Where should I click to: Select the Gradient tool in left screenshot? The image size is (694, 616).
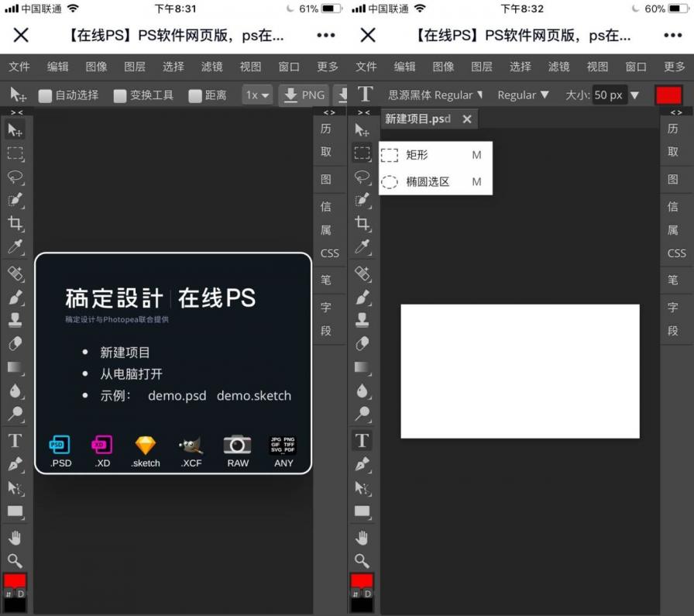pos(15,367)
